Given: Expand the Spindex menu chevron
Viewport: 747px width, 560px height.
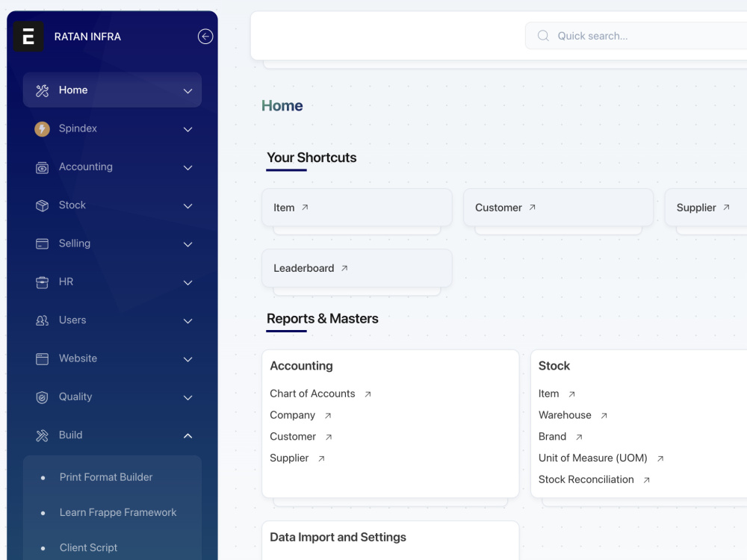Looking at the screenshot, I should click(188, 129).
